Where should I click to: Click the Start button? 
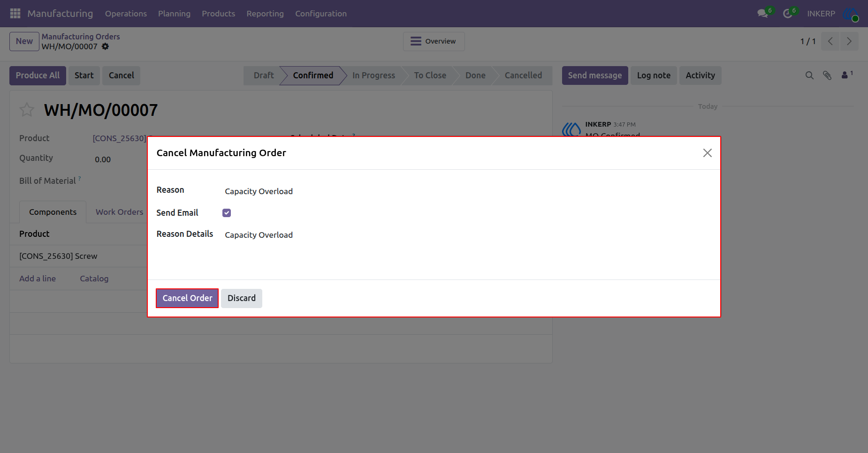[x=84, y=75]
